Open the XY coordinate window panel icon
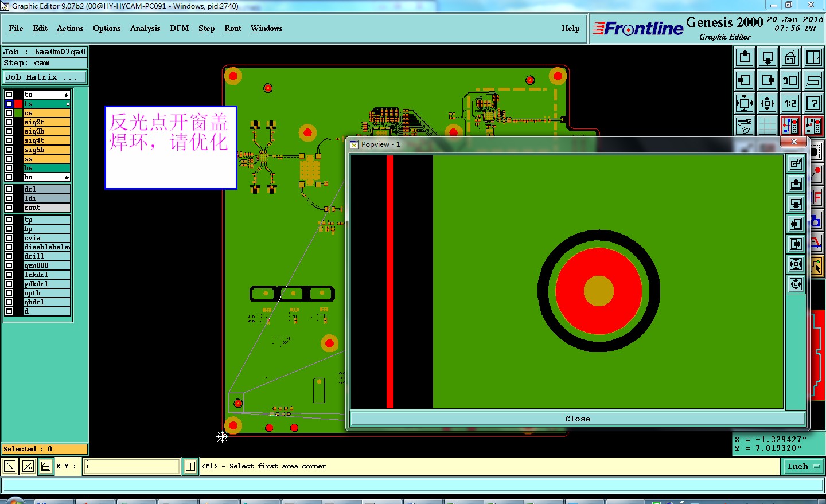The height and width of the screenshot is (504, 826). (x=813, y=57)
